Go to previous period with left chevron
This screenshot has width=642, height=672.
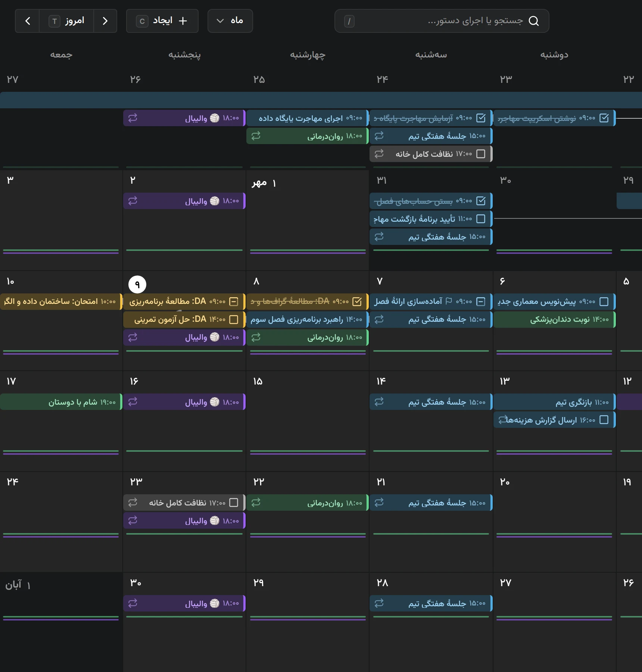point(28,21)
